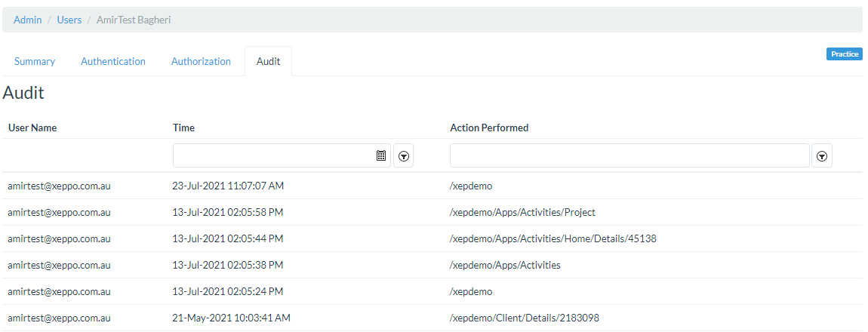Sort by Action Performed column header
Screen dimensions: 868x332
point(489,128)
